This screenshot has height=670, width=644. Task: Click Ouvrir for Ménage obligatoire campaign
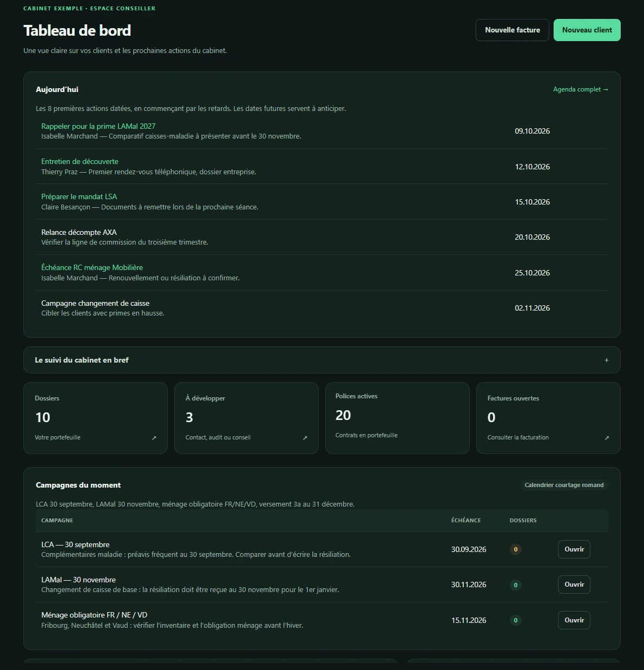[x=574, y=620]
